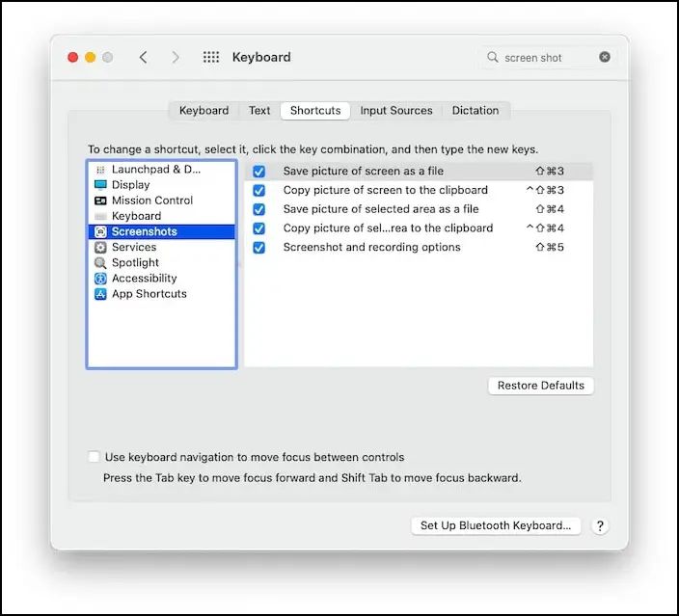The image size is (679, 616).
Task: Select the Services gear icon
Action: click(x=100, y=248)
